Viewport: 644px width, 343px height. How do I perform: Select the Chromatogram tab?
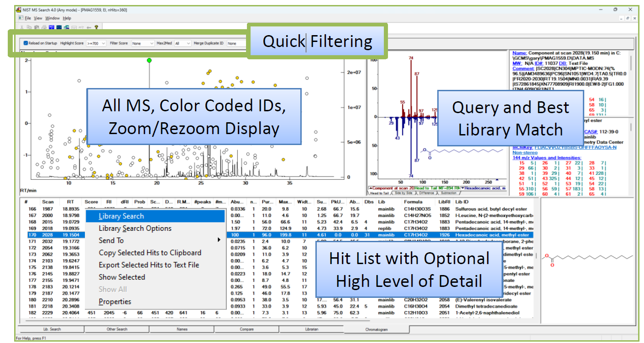coord(377,328)
